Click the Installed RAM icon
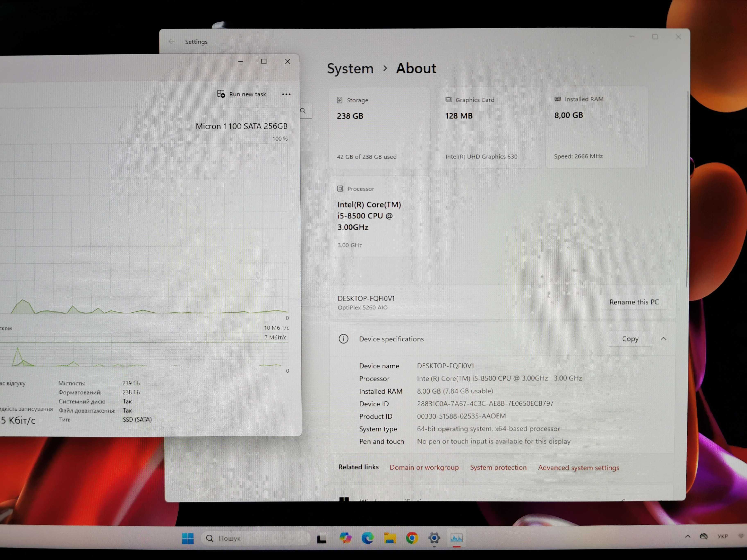This screenshot has height=560, width=747. click(558, 99)
